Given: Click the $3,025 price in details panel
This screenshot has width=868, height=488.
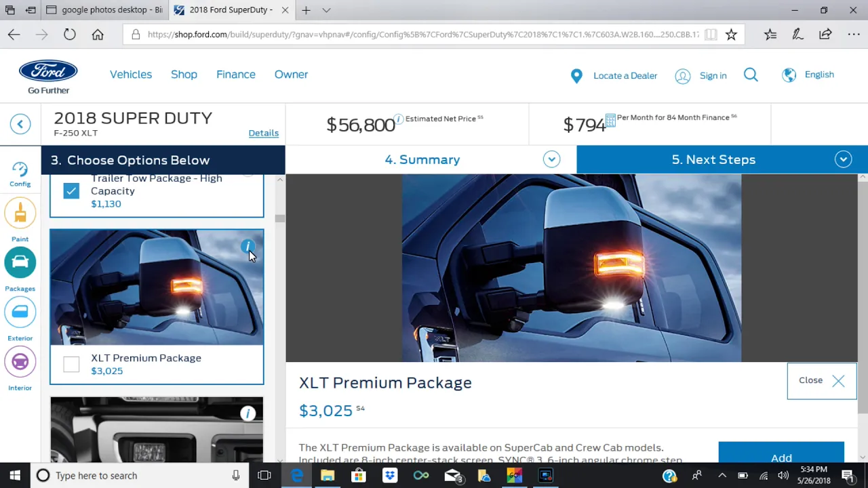Looking at the screenshot, I should click(x=325, y=411).
